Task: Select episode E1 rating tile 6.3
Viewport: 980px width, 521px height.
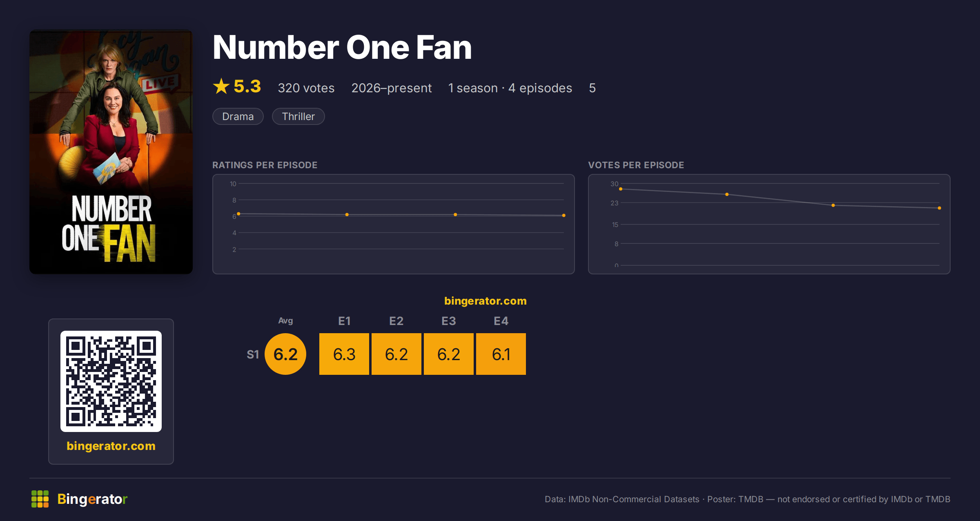Action: (344, 354)
